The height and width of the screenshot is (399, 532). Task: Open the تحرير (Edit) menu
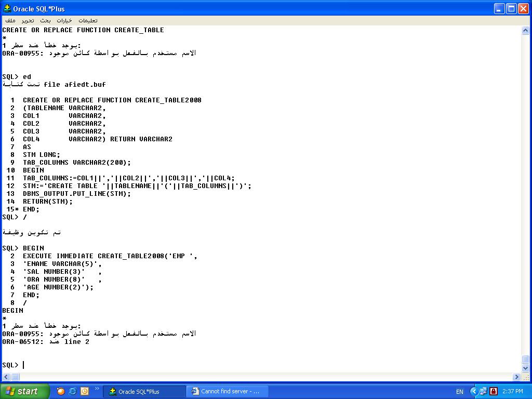pos(28,20)
